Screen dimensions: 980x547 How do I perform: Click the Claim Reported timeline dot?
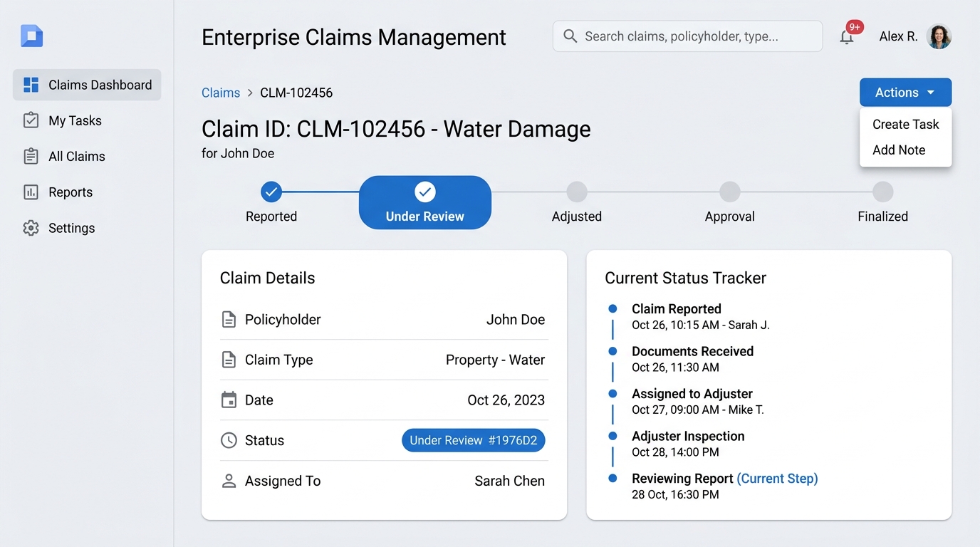612,308
